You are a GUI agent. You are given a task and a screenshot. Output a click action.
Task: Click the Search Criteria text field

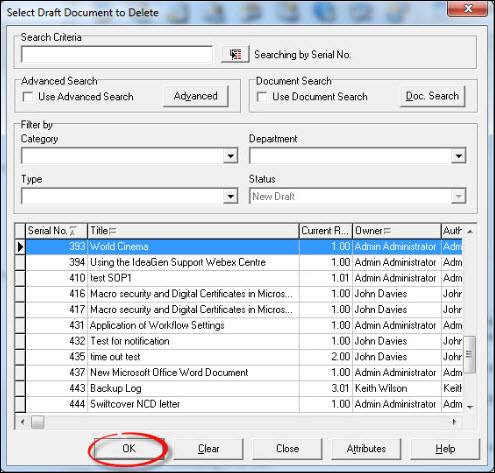point(117,54)
